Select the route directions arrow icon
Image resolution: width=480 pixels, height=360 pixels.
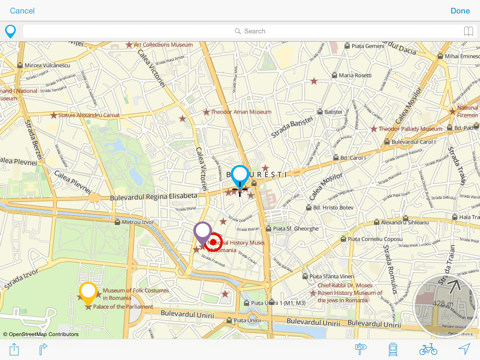click(x=43, y=349)
